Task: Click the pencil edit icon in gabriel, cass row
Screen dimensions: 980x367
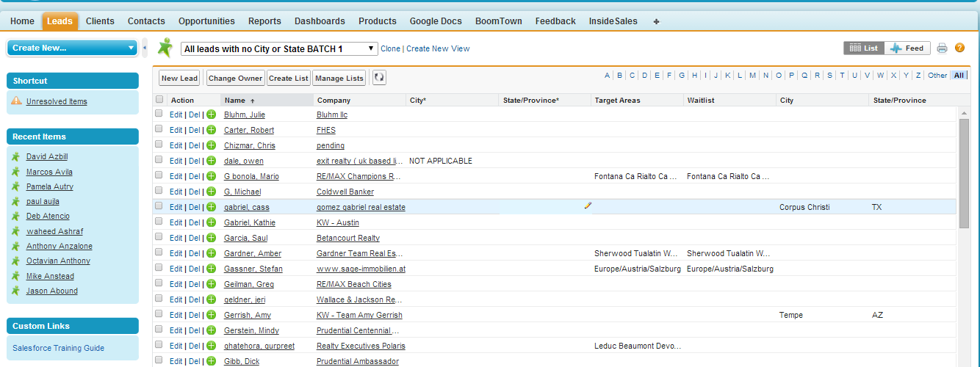Action: point(587,206)
